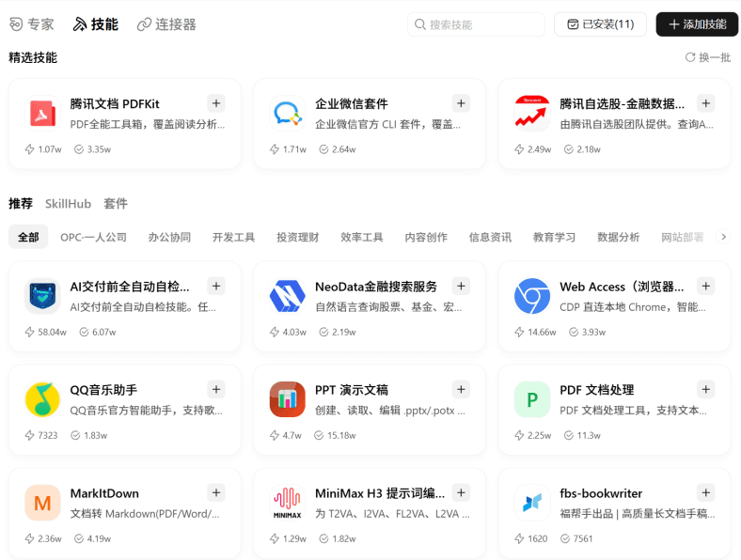Open the 腾讯自选股 red arrow logo

[532, 114]
